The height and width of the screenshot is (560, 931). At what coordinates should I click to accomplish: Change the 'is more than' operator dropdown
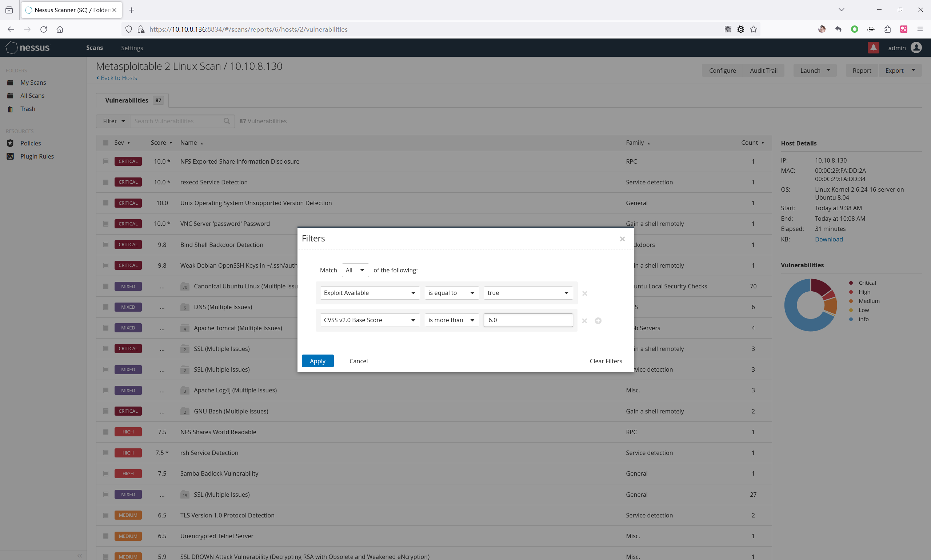(452, 320)
